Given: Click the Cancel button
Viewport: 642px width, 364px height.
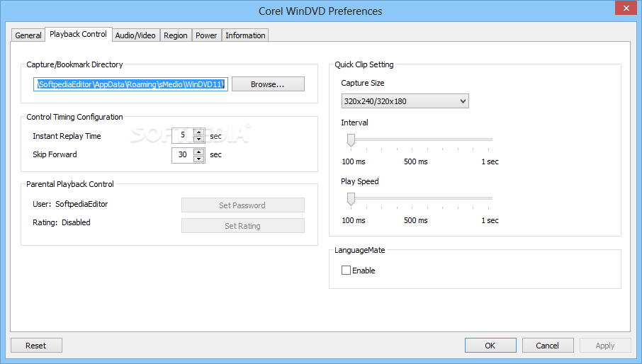Looking at the screenshot, I should coord(548,346).
